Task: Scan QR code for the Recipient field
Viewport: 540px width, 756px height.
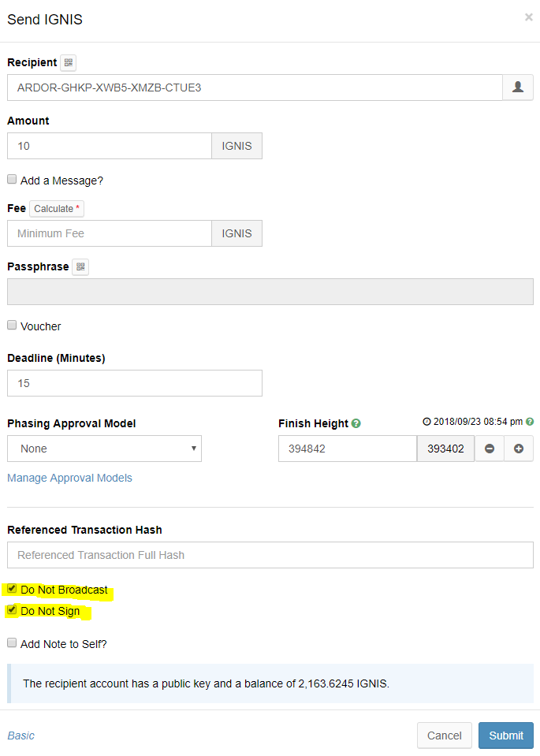Action: pyautogui.click(x=68, y=62)
